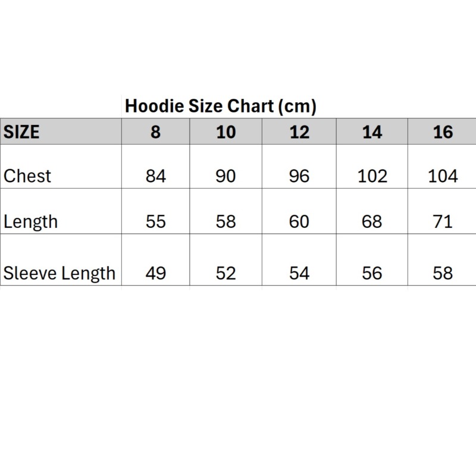Select the Chest value 96 cell
Viewport: 476px width, 476px height.
tap(299, 167)
